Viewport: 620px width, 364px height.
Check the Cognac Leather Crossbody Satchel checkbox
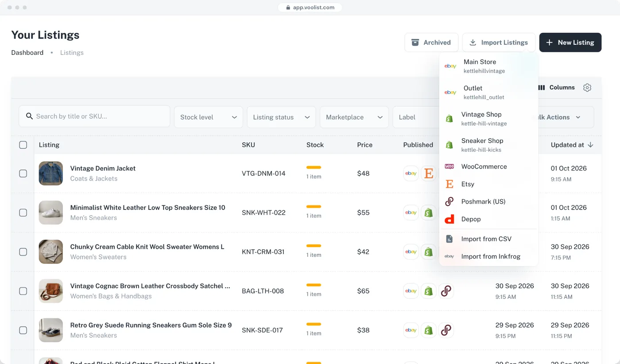(23, 291)
